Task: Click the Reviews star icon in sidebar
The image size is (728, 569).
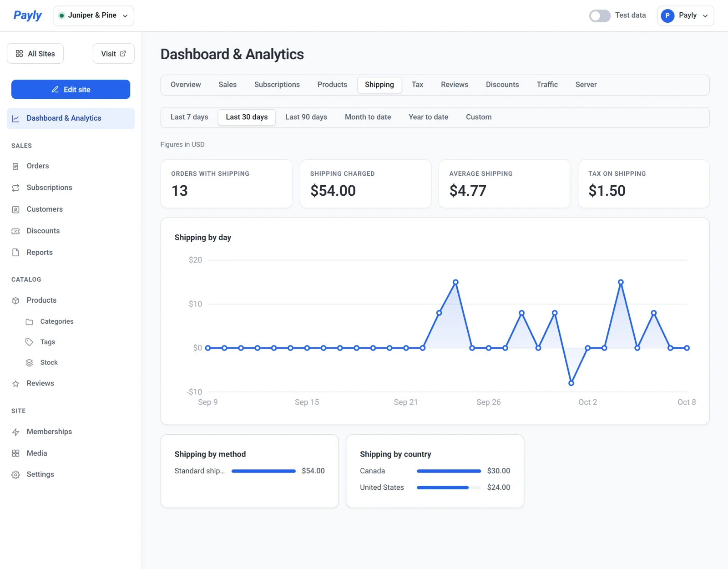Action: (x=15, y=384)
